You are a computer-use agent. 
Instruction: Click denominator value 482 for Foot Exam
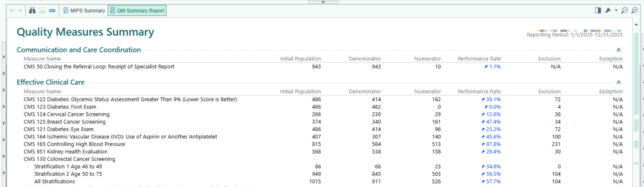click(376, 107)
